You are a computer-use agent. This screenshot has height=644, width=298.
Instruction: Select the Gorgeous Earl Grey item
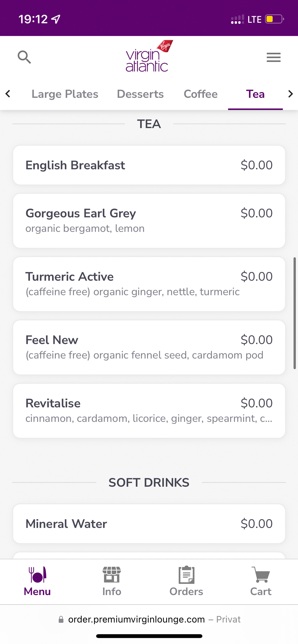point(149,221)
